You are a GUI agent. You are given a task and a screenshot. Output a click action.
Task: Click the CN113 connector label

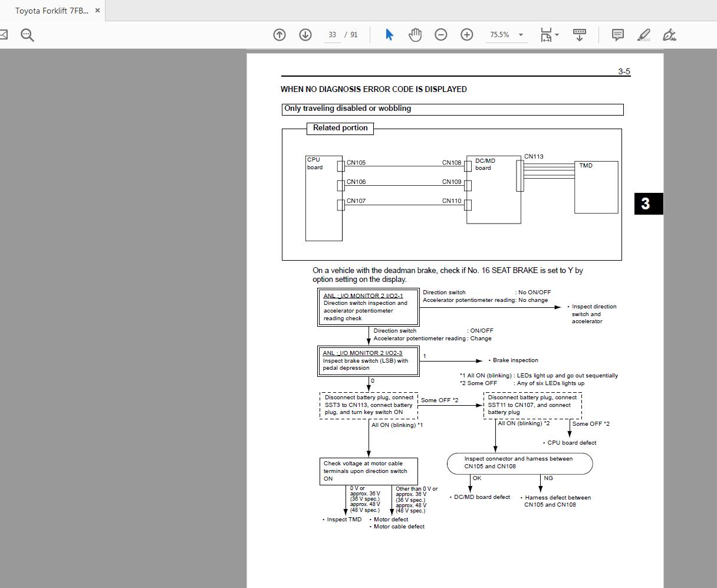coord(534,156)
